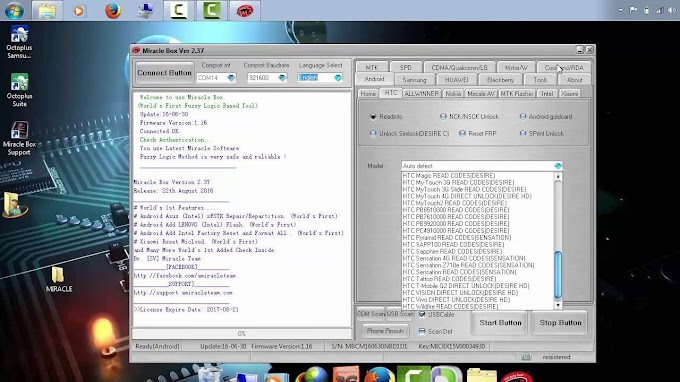Viewport: 680px width, 382px height.
Task: Switch to the SPD tab
Action: point(405,67)
